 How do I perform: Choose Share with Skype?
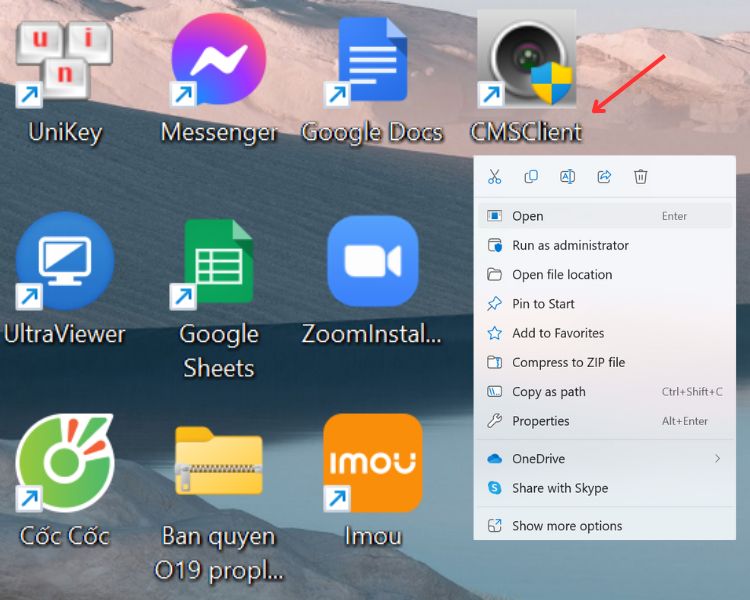coord(605,488)
